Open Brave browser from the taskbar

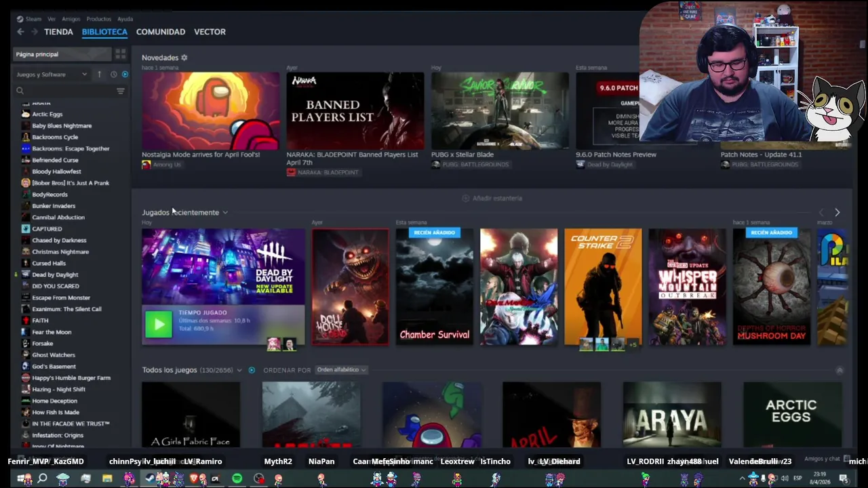point(193,479)
